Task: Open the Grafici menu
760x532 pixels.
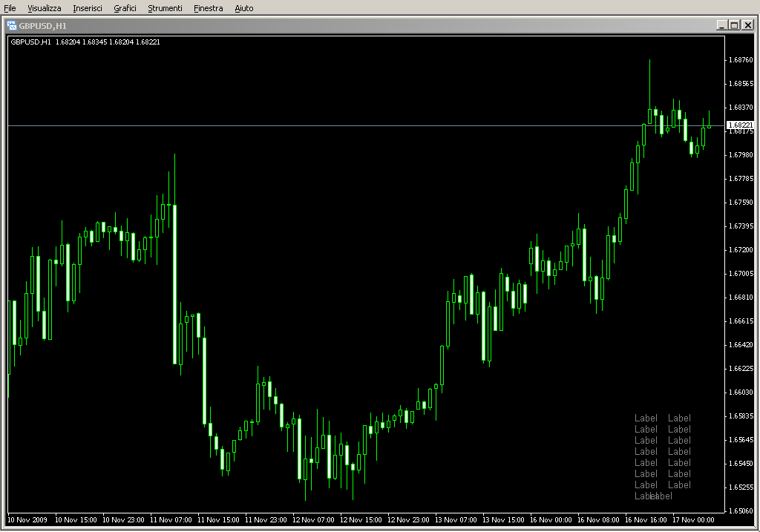Action: [125, 8]
